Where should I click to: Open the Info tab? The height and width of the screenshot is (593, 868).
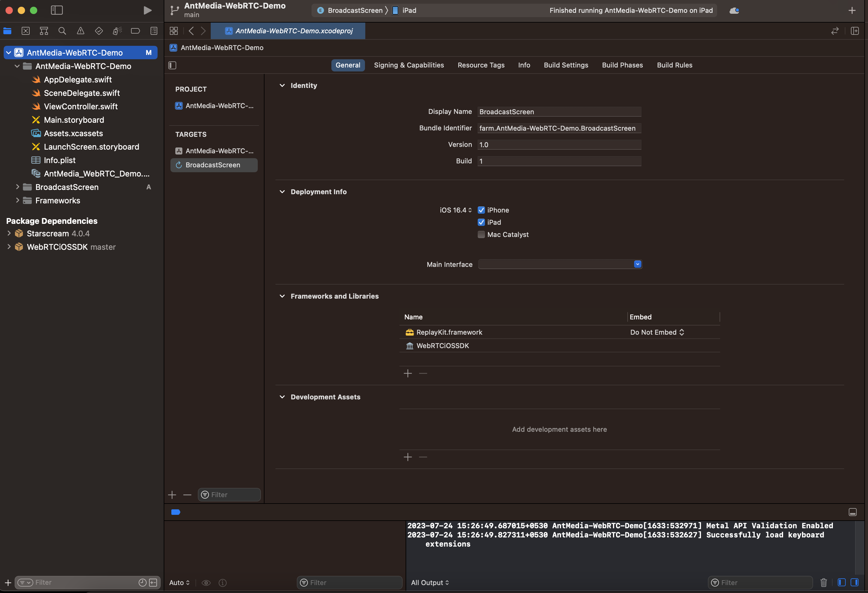524,65
